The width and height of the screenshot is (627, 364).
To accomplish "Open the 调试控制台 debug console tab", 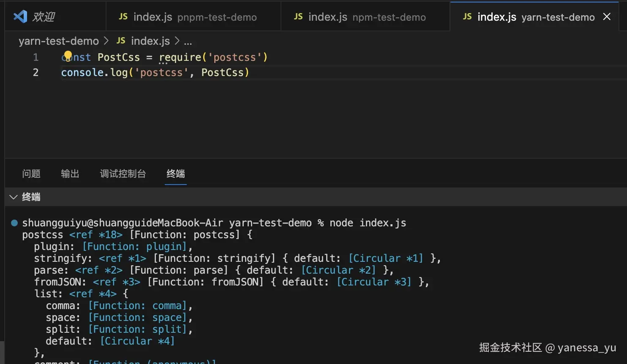I will click(123, 174).
